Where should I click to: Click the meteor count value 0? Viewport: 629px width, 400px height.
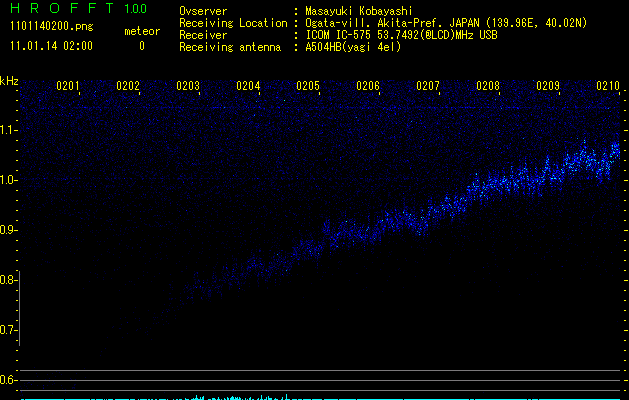click(142, 46)
